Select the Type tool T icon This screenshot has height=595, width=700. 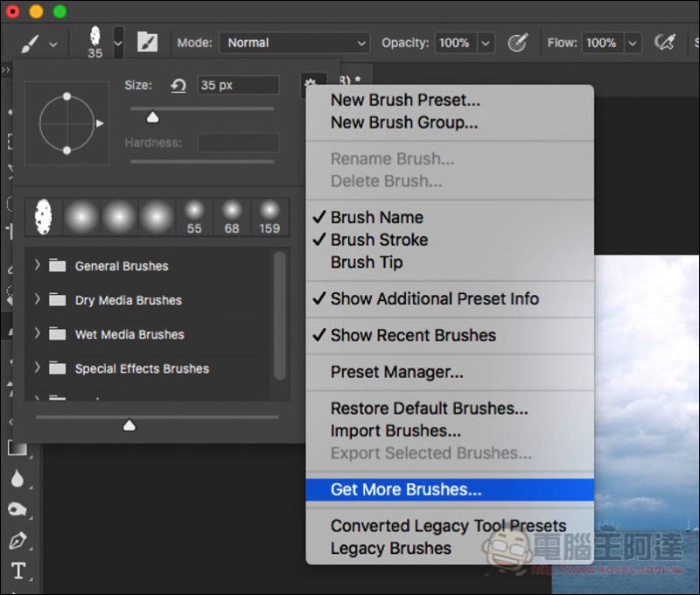18,570
